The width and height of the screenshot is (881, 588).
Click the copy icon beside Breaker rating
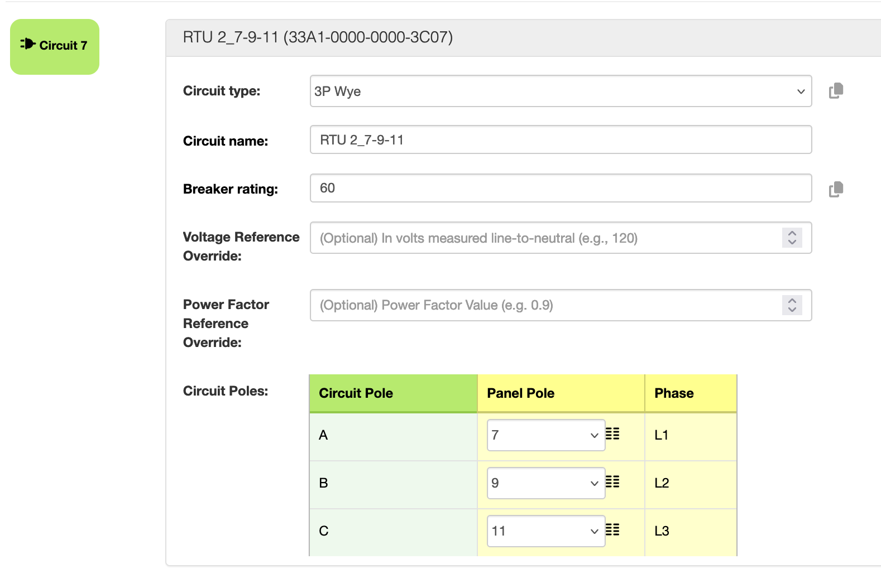coord(836,190)
